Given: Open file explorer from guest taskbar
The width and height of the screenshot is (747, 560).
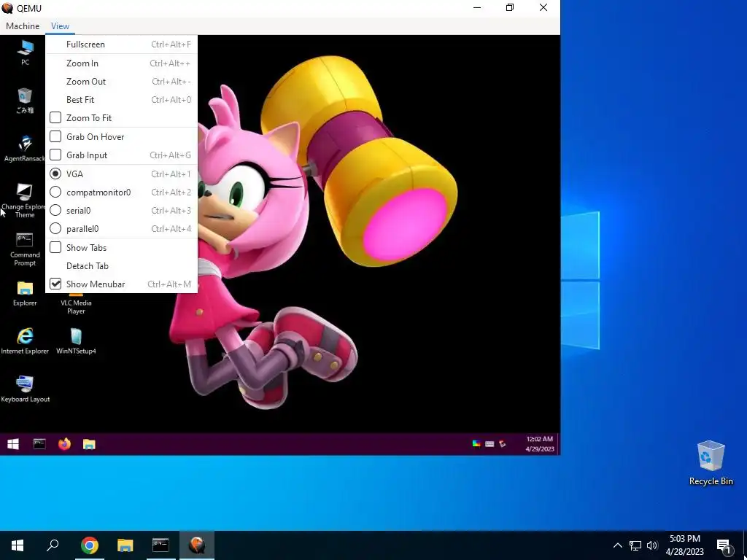Looking at the screenshot, I should click(x=89, y=444).
